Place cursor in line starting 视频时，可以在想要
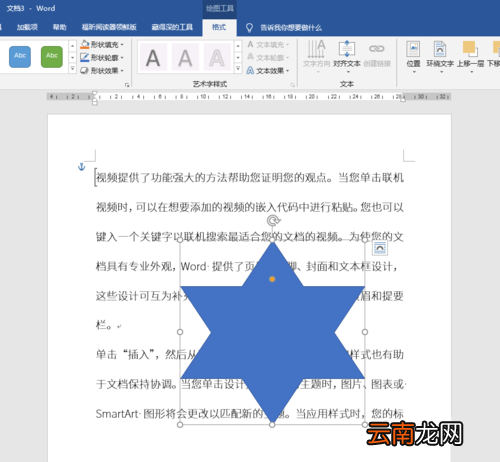500x462 pixels. click(x=250, y=207)
